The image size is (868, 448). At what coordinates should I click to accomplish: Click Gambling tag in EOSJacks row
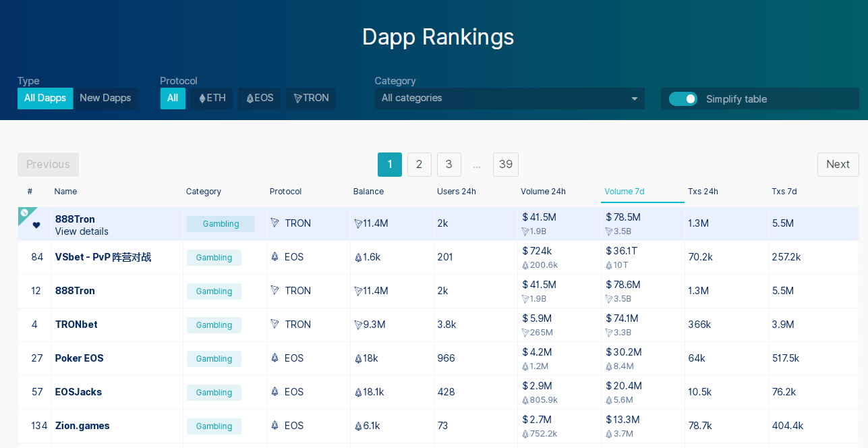click(214, 393)
